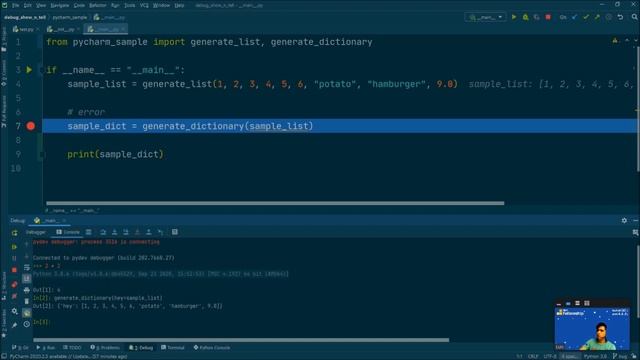
Task: Open the Window menu
Action: coord(161,5)
